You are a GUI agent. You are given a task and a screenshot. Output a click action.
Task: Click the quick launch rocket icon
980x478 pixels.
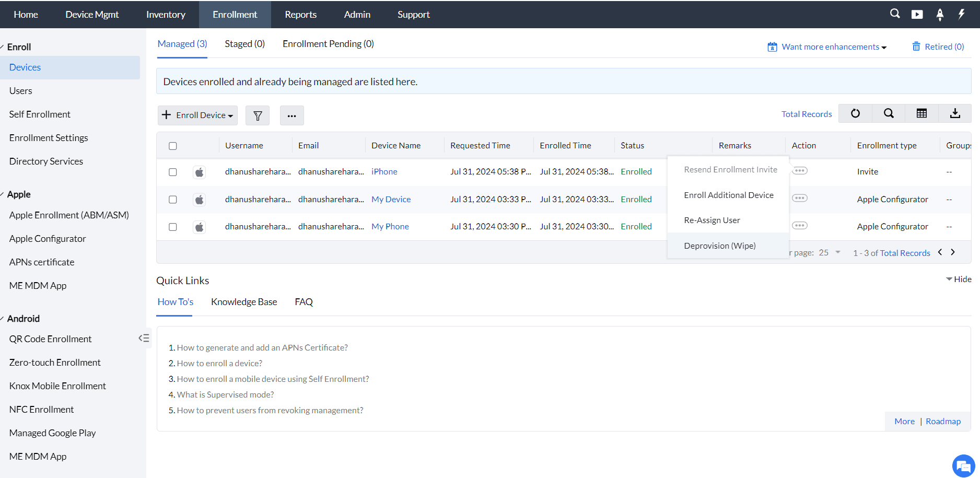point(940,15)
